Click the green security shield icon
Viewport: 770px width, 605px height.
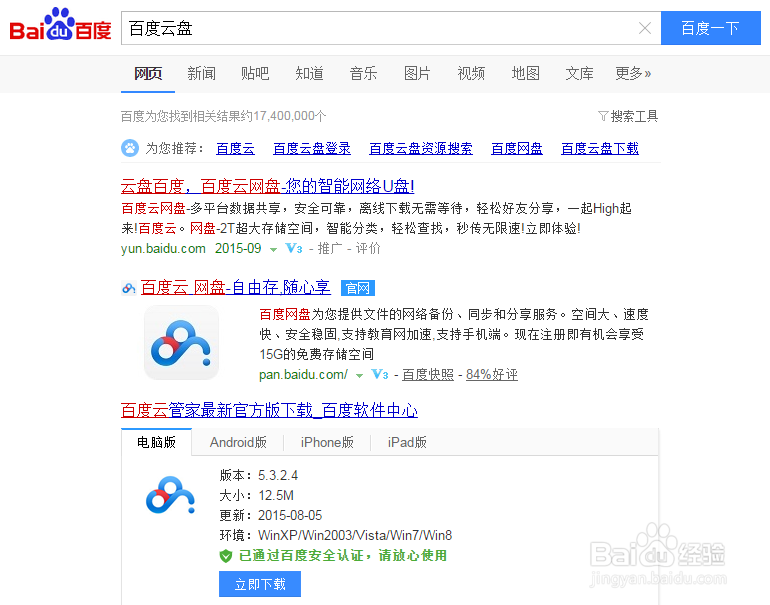coord(225,556)
